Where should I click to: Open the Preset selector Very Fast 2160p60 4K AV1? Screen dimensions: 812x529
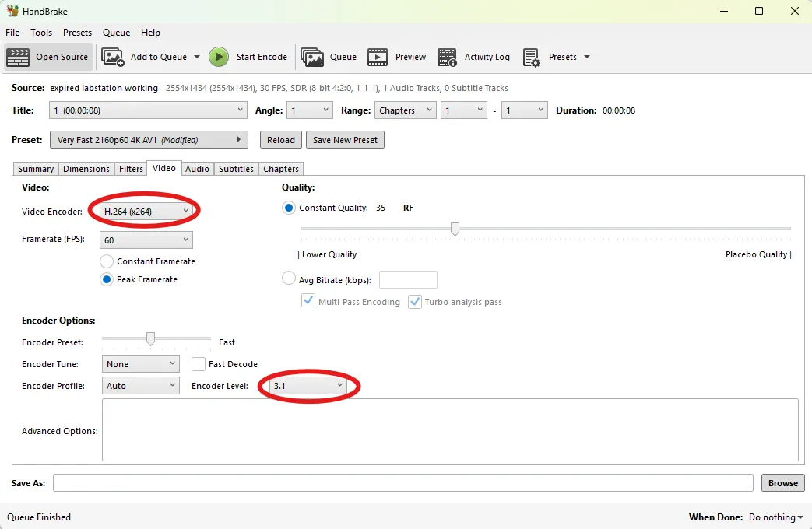click(149, 140)
